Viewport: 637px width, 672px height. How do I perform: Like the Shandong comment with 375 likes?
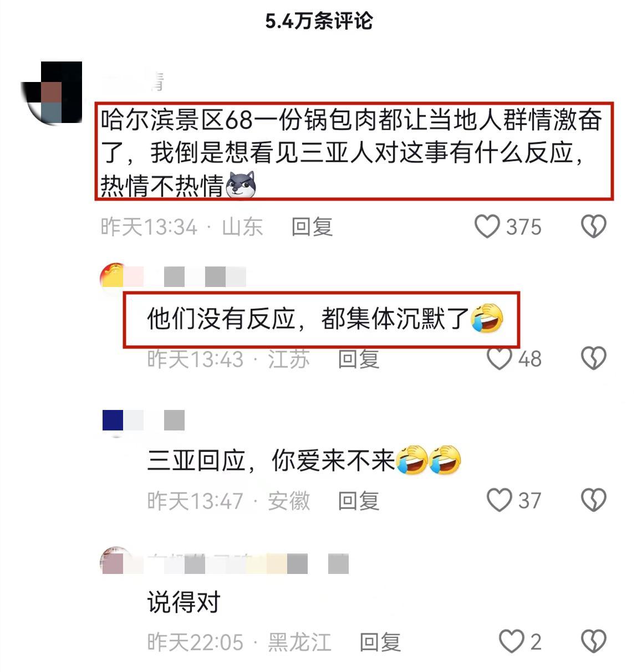tap(487, 227)
